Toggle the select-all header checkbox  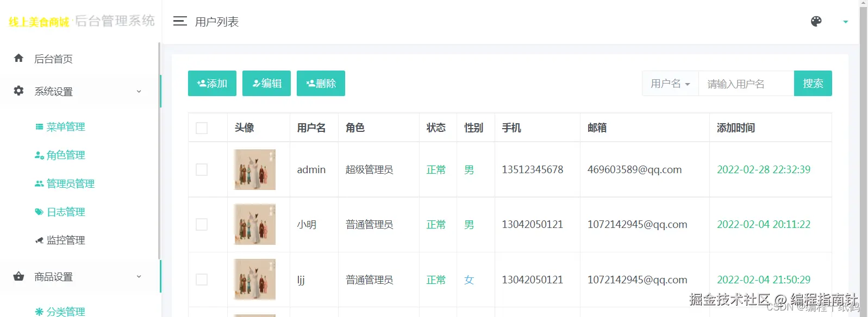tap(202, 128)
